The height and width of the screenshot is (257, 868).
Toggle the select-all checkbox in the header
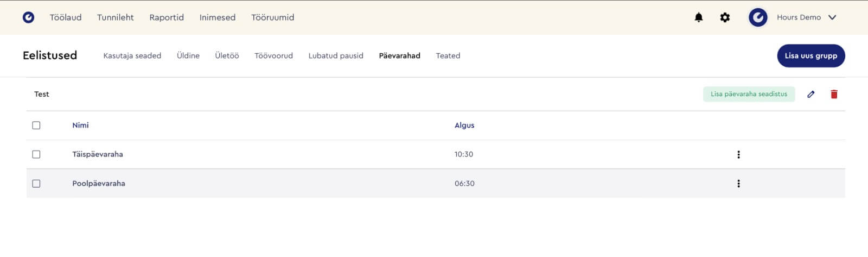coord(36,126)
